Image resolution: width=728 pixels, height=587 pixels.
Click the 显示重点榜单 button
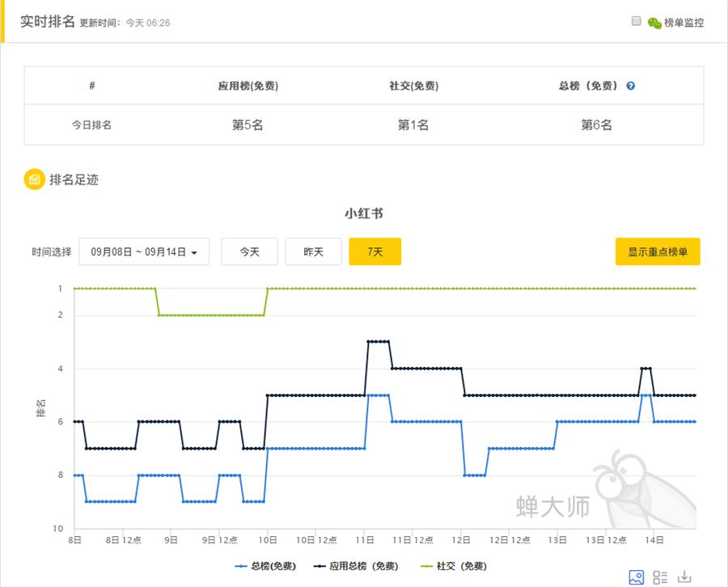pyautogui.click(x=658, y=251)
